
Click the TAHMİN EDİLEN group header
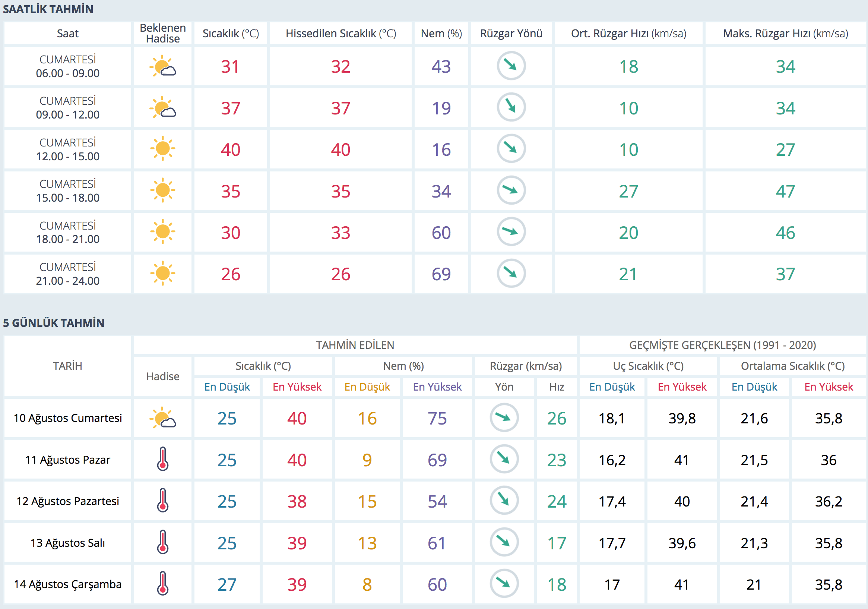coord(355,345)
